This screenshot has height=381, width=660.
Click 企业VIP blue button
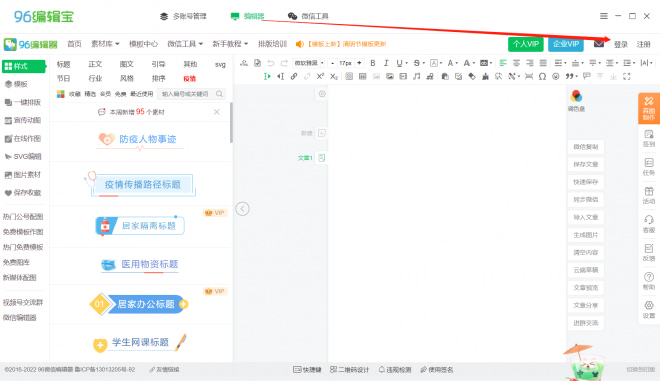point(566,44)
